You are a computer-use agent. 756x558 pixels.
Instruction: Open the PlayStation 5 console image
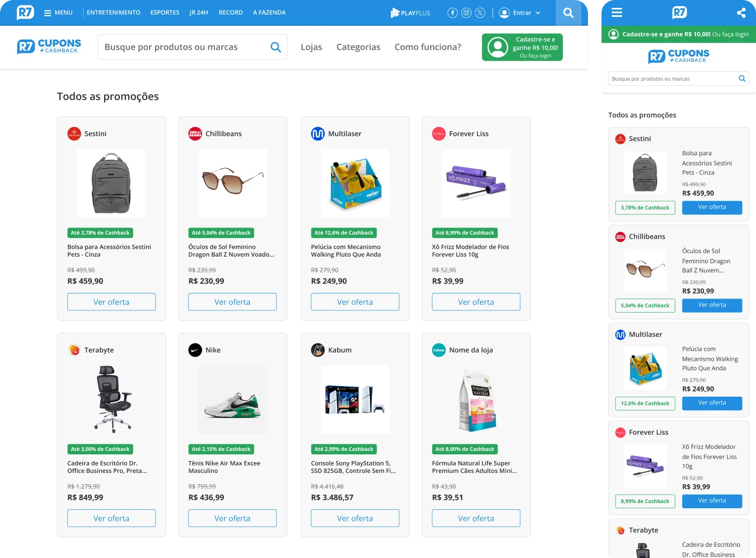355,399
